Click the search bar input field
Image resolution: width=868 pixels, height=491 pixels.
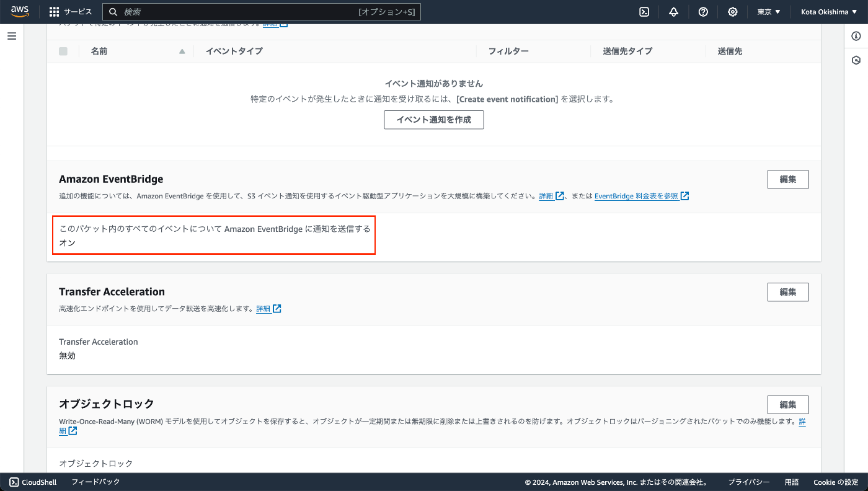(x=262, y=12)
